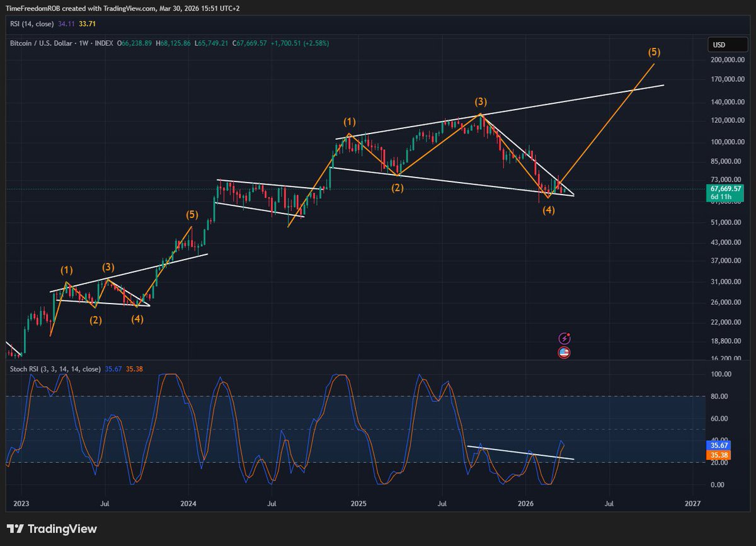The image size is (756, 546).
Task: Click the US flag economic event icon
Action: [564, 353]
